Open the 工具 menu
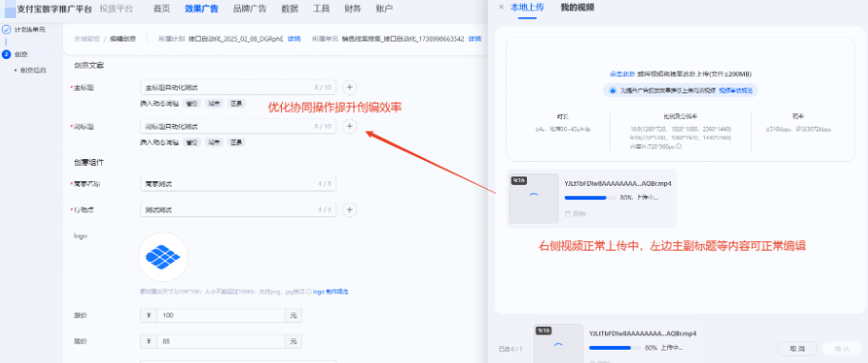Screen dimensions: 868x363 click(322, 9)
